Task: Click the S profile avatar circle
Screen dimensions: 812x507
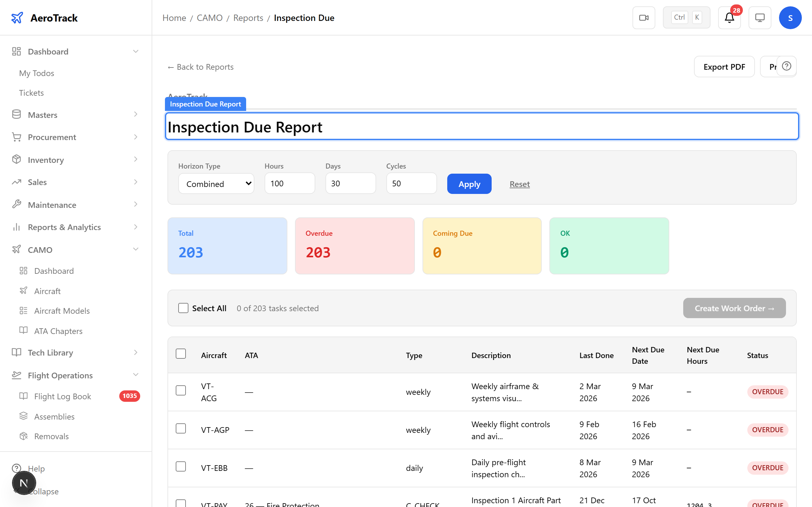Action: click(790, 17)
